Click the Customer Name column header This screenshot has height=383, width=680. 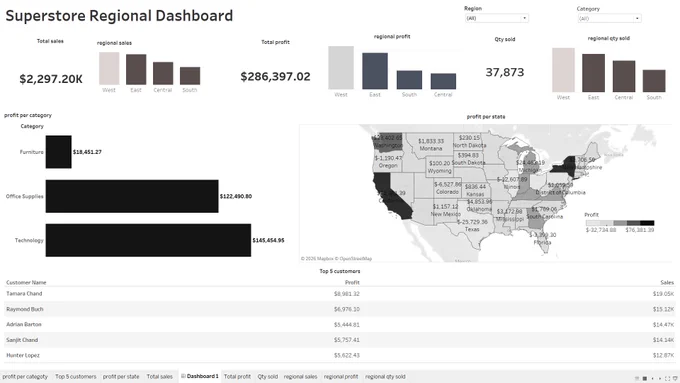click(x=26, y=282)
